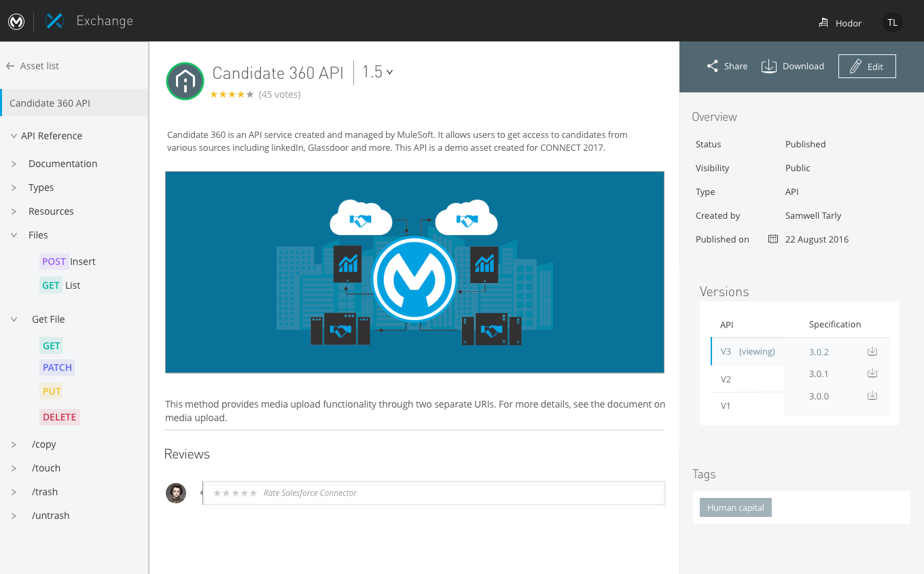Image resolution: width=924 pixels, height=574 pixels.
Task: Collapse the Get File node
Action: point(14,319)
